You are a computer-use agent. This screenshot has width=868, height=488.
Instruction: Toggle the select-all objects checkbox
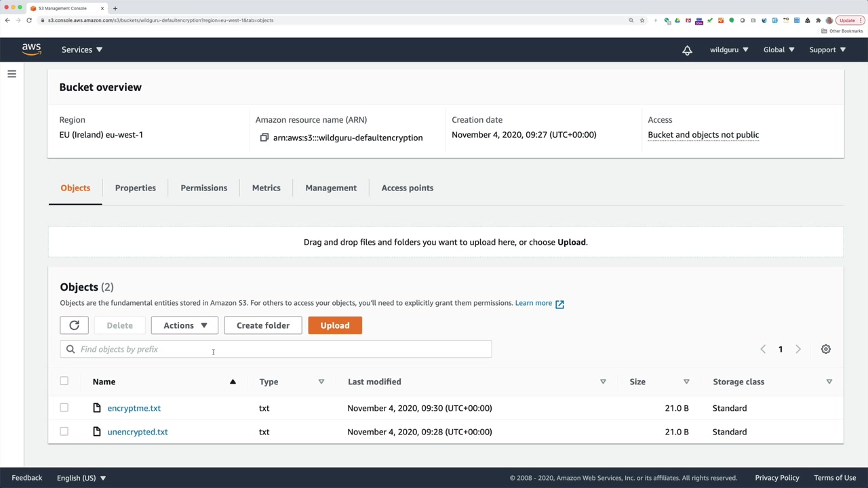(64, 381)
